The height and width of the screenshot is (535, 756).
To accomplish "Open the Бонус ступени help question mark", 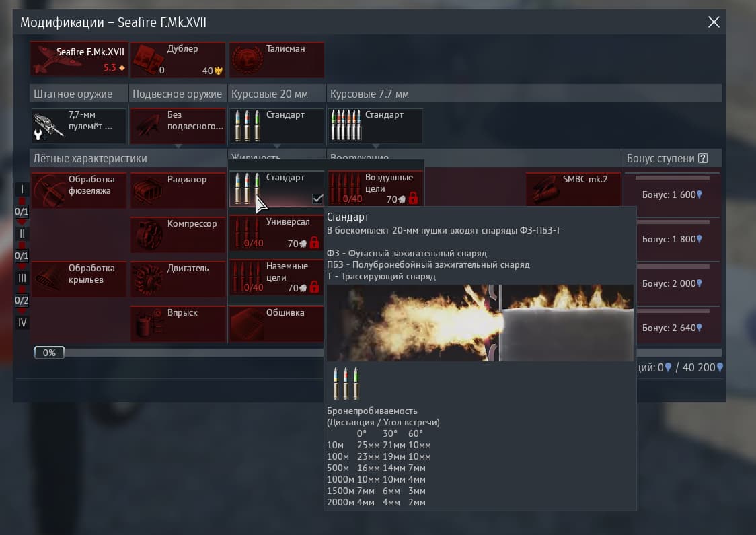I will (703, 158).
